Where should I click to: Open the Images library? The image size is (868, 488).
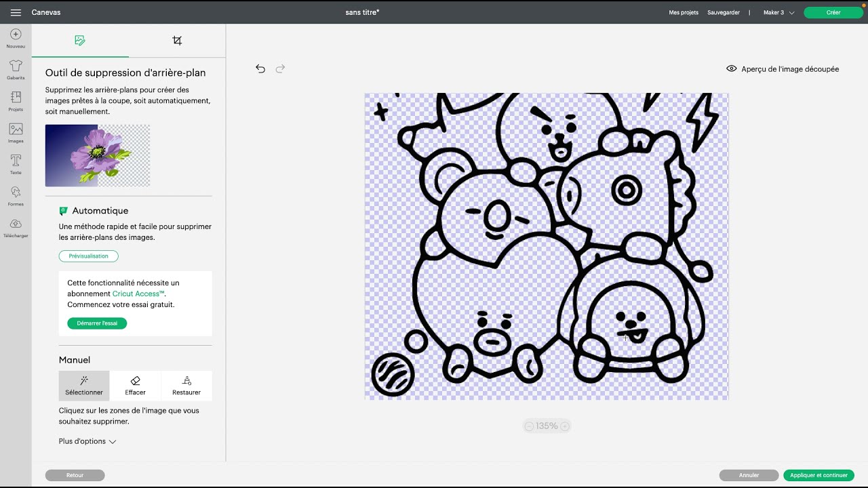click(16, 133)
